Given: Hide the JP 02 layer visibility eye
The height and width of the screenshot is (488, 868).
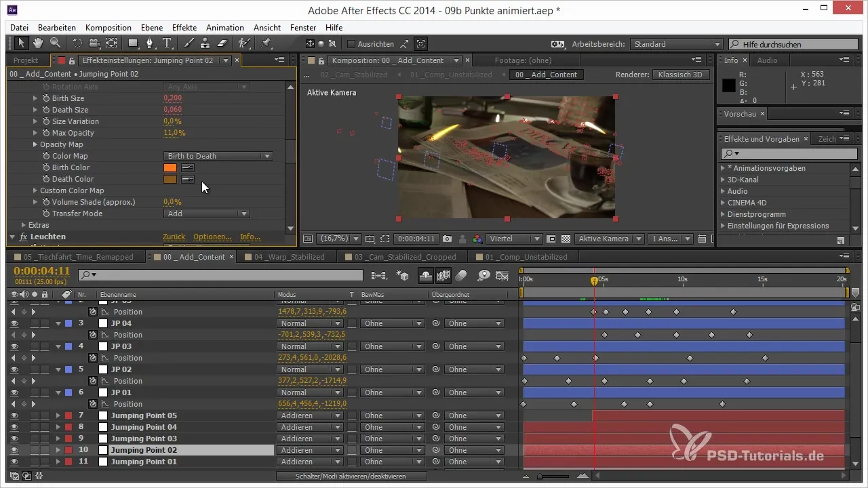Looking at the screenshot, I should [x=14, y=369].
